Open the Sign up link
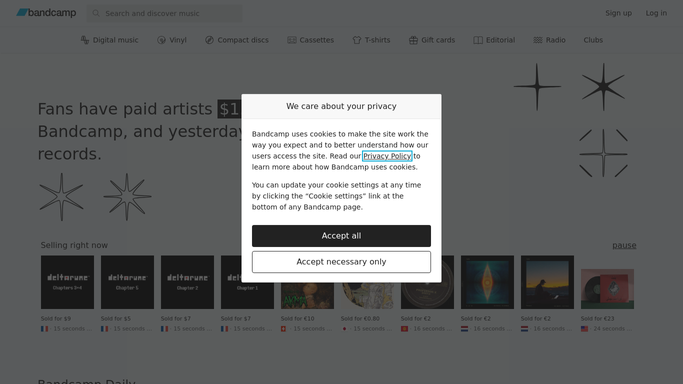Screen dimensions: 683x384 click(x=618, y=13)
